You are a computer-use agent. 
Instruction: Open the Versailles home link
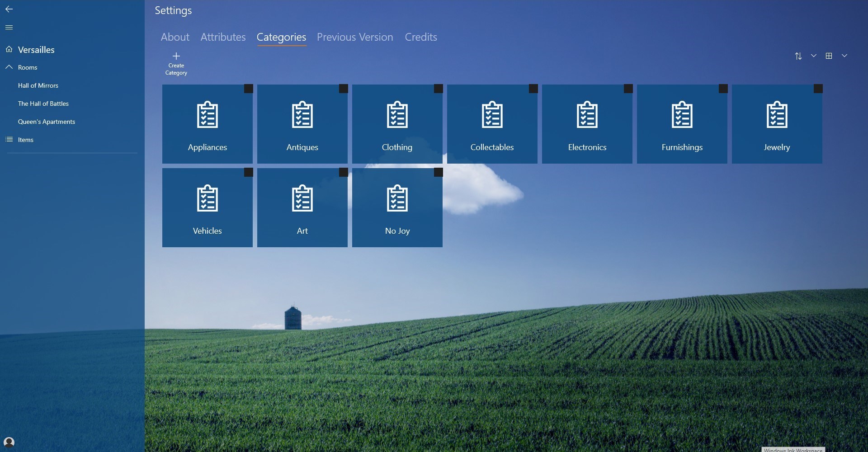point(36,50)
